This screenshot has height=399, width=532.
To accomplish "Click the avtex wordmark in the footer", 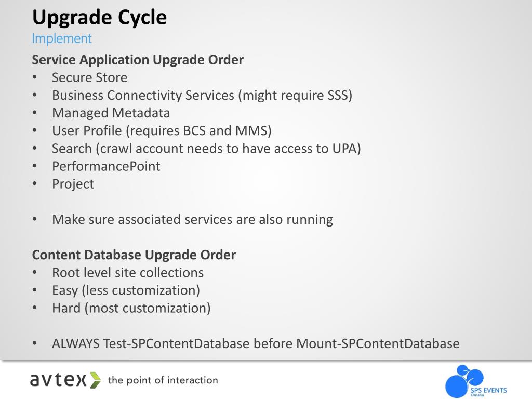I will pyautogui.click(x=58, y=380).
